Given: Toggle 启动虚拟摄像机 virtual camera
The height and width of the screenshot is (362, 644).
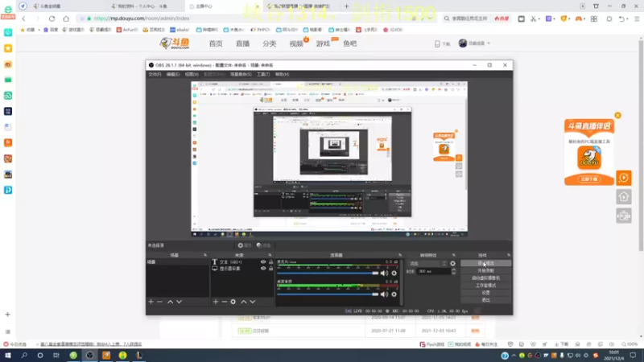Looking at the screenshot, I should [486, 278].
